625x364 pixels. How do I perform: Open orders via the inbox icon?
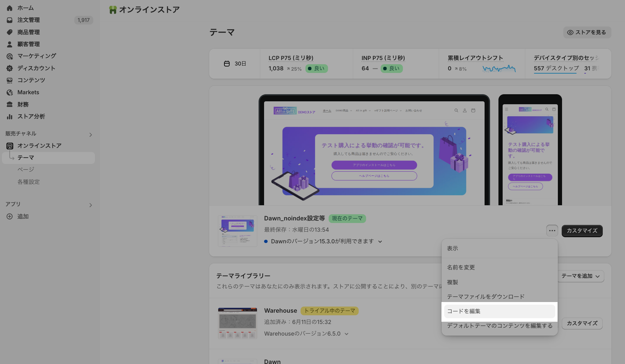point(10,20)
